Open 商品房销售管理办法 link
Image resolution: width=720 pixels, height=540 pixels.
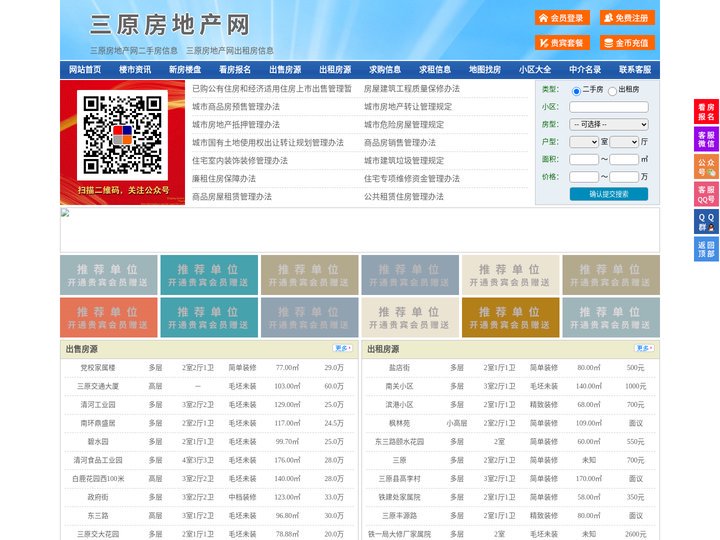[400, 142]
